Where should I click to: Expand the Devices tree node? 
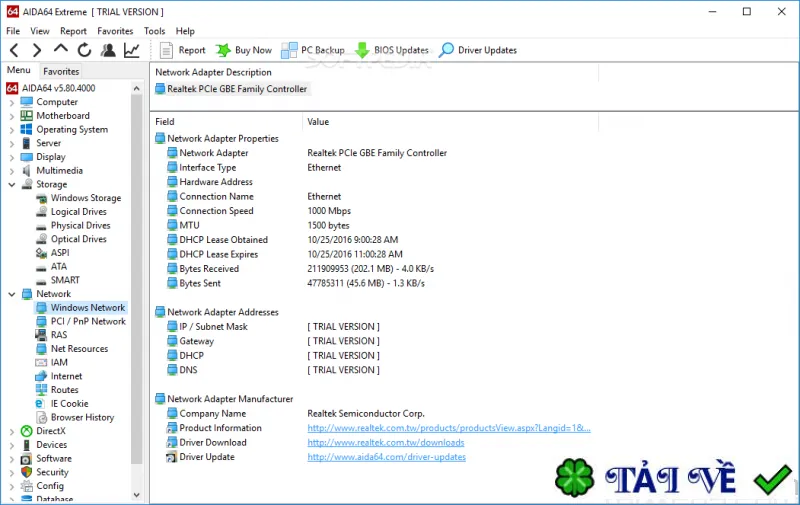pos(12,445)
